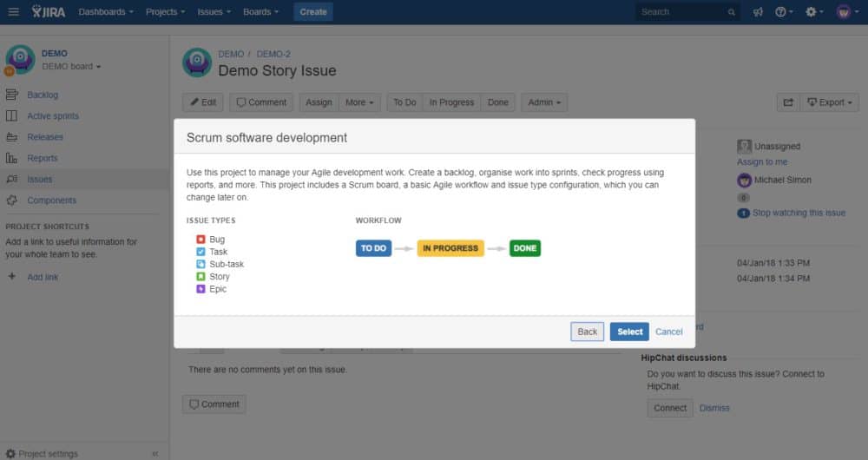The height and width of the screenshot is (460, 868).
Task: Click the Assign to me link
Action: click(762, 161)
